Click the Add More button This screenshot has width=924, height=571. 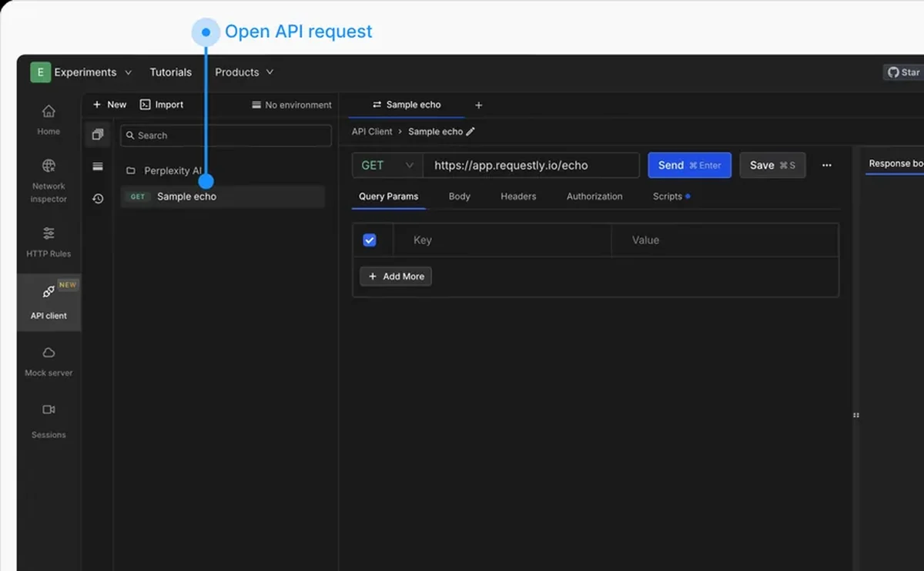point(396,276)
